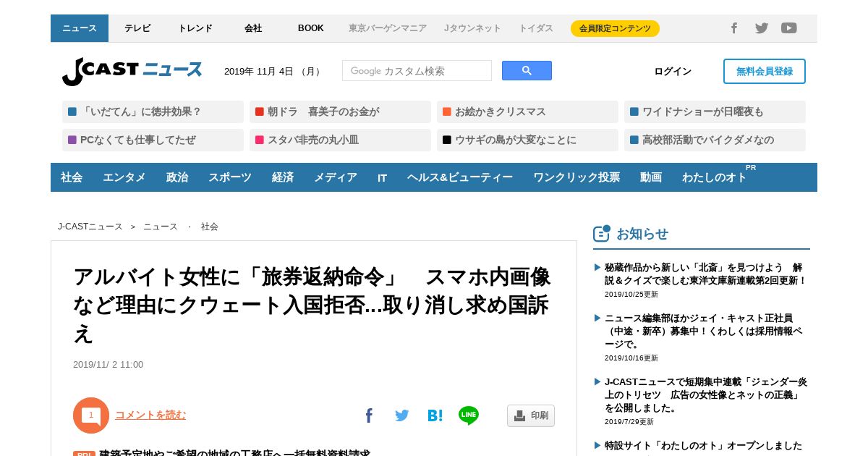Click the 印刷 print button
This screenshot has height=456, width=868.
531,415
